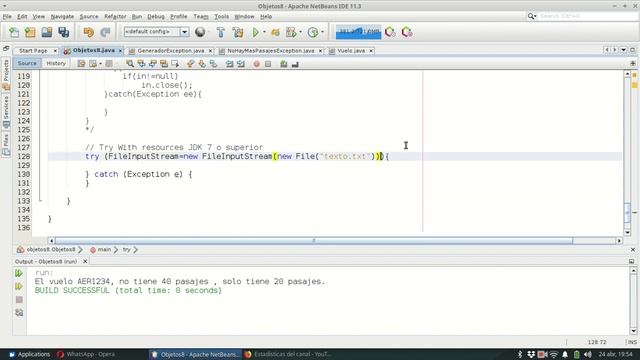The width and height of the screenshot is (640, 360).
Task: Click the Re-run green arrows icon in Output
Action: [x=19, y=273]
